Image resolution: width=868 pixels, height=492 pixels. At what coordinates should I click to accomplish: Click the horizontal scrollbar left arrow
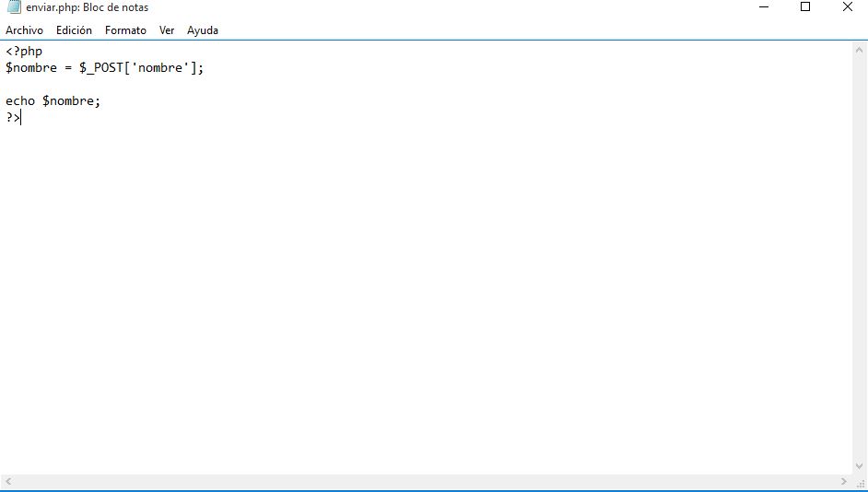point(8,482)
